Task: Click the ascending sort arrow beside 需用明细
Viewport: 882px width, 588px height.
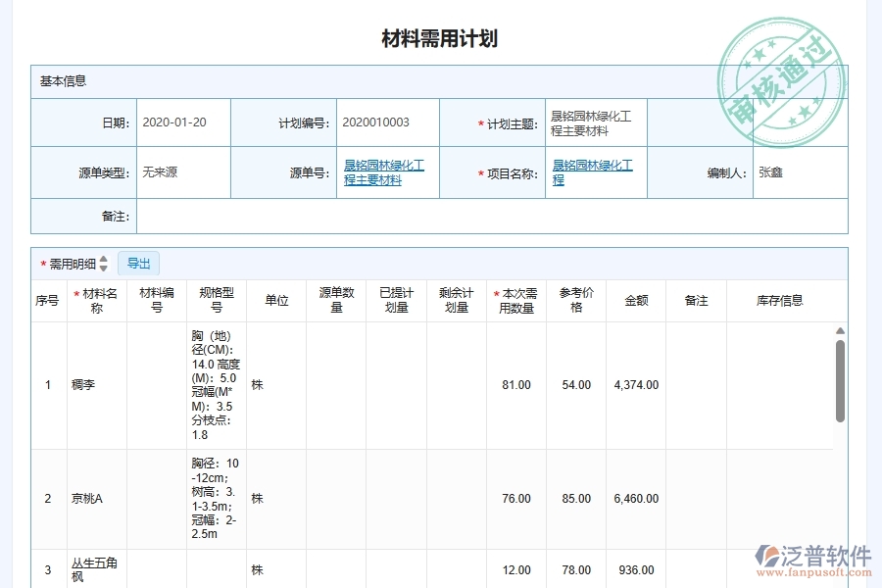Action: [x=103, y=260]
